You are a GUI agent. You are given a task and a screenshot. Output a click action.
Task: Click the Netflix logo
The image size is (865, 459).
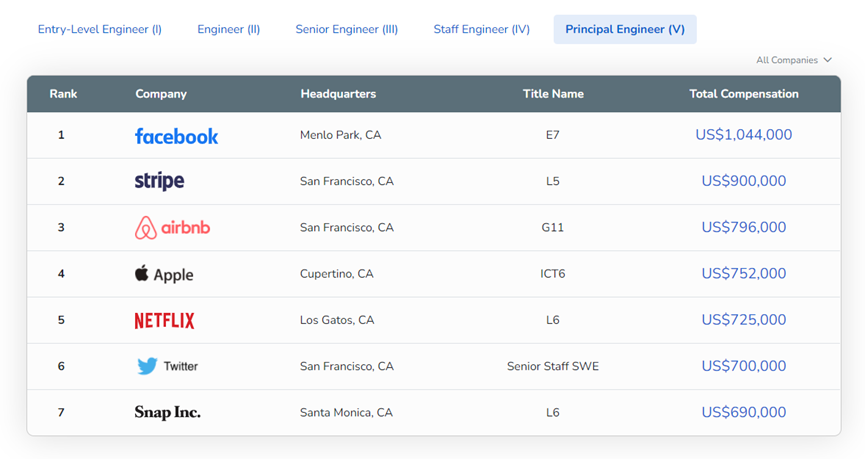[x=164, y=320]
